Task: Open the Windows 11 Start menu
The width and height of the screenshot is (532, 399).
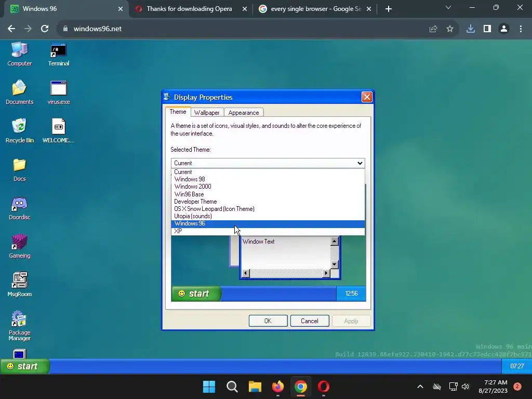Action: pyautogui.click(x=209, y=387)
